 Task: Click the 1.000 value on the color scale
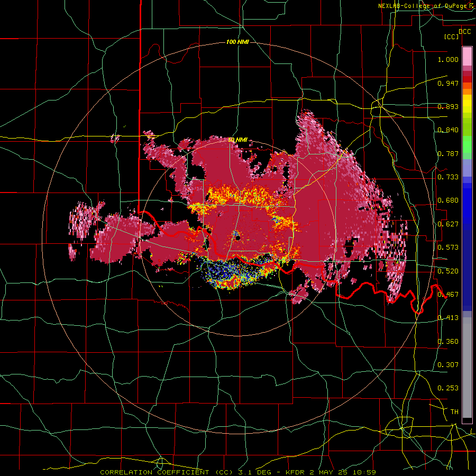448,59
